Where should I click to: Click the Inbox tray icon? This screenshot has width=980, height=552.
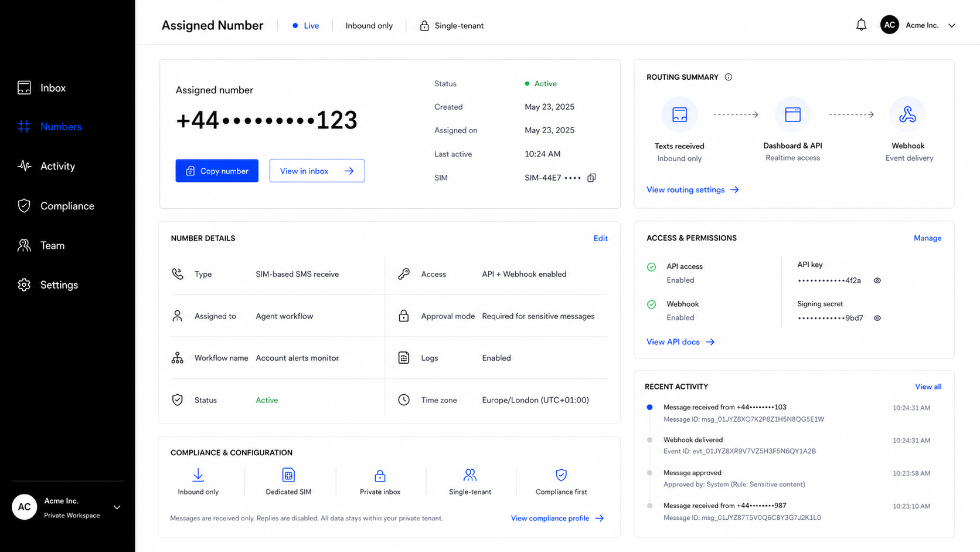tap(24, 88)
